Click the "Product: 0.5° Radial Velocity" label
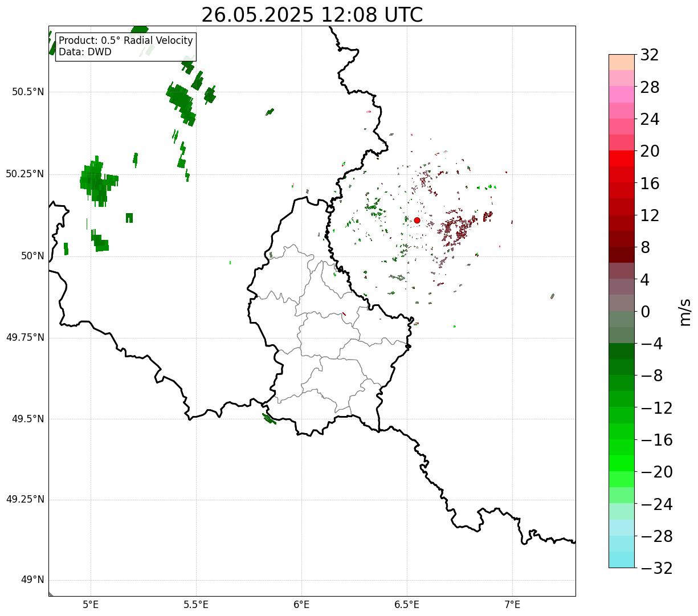This screenshot has height=616, width=698. 126,41
